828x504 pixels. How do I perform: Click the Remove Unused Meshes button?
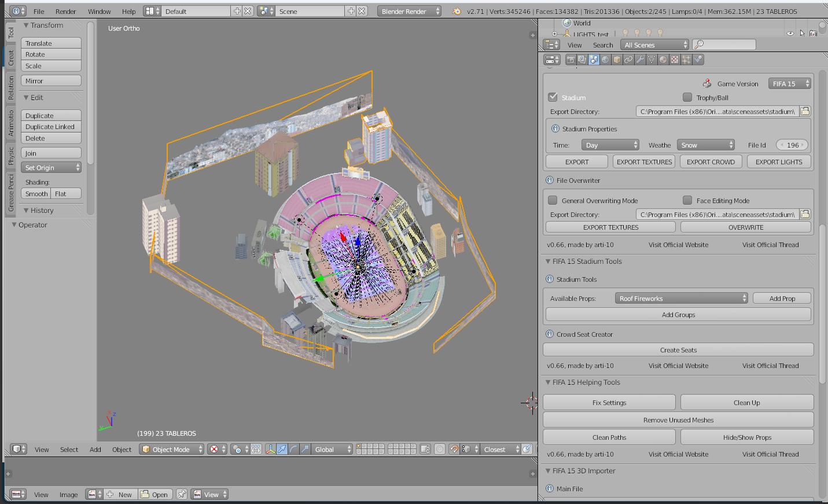tap(678, 420)
